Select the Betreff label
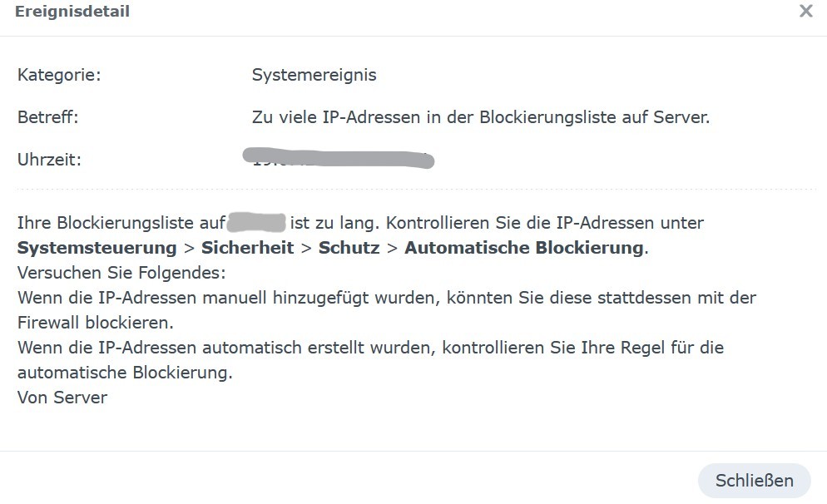The height and width of the screenshot is (504, 827). pyautogui.click(x=48, y=117)
